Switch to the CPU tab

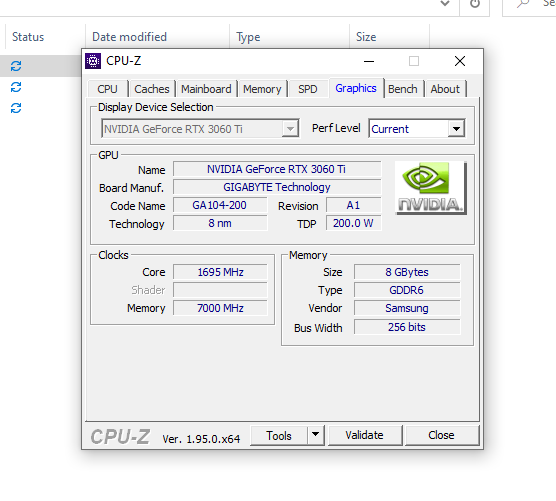coord(107,89)
